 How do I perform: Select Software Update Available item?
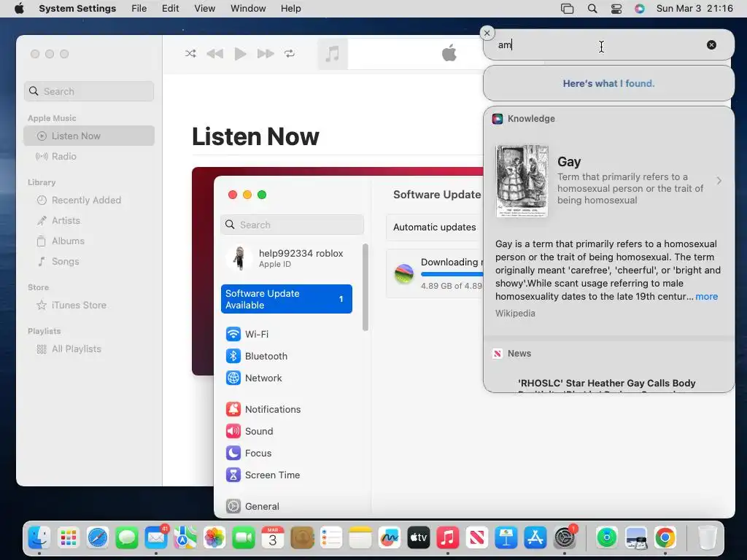(x=286, y=299)
